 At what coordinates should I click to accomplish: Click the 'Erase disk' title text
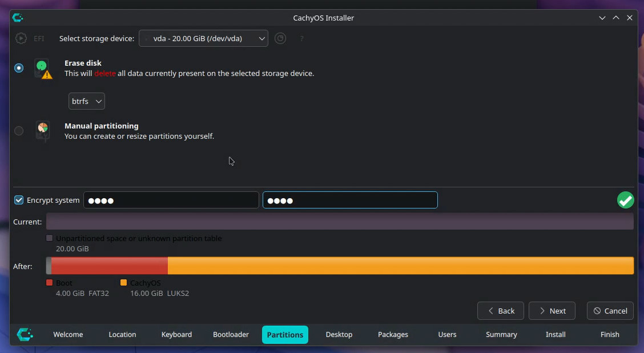coord(83,63)
